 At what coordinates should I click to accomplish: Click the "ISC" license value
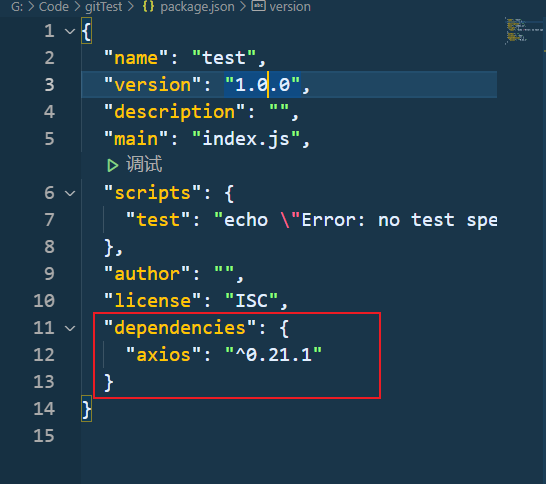point(251,301)
